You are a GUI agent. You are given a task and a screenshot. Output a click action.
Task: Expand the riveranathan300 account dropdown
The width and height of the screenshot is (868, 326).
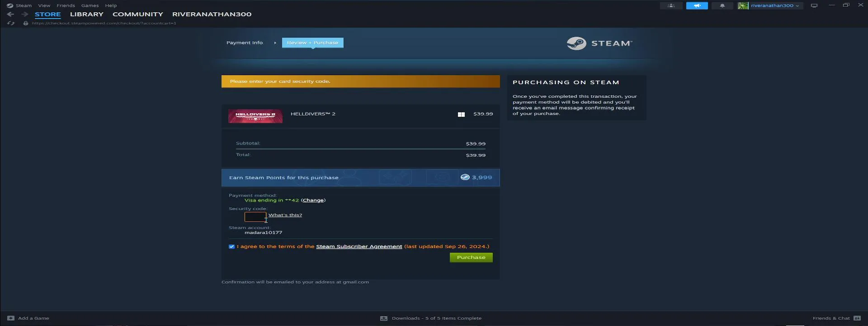774,5
